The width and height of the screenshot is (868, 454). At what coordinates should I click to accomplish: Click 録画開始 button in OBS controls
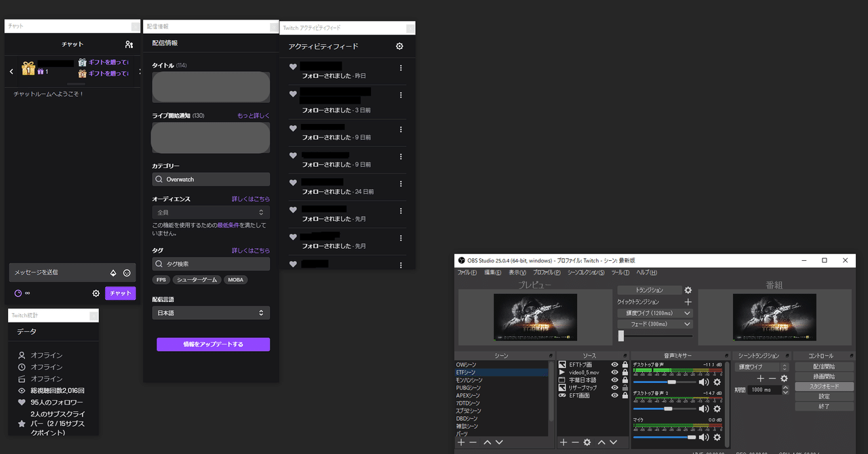pyautogui.click(x=824, y=377)
